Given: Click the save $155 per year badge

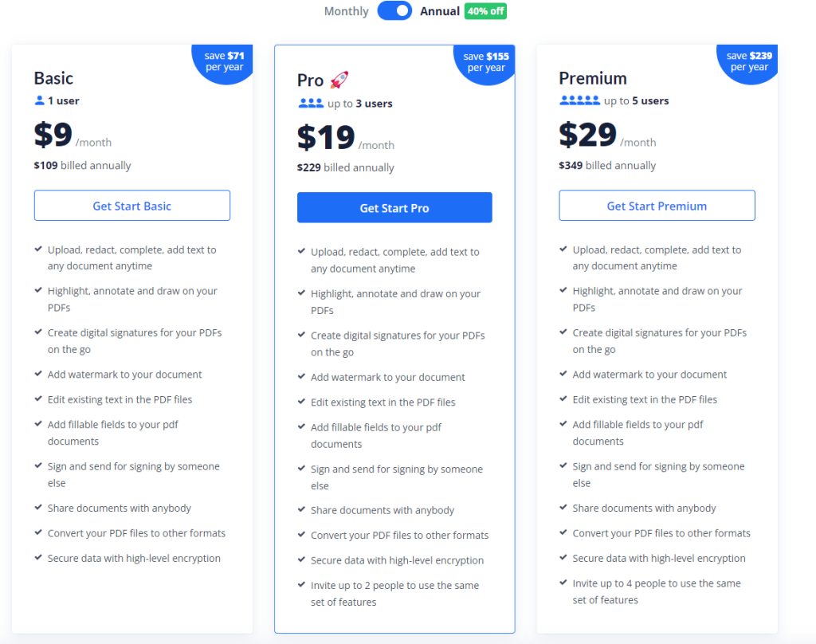Looking at the screenshot, I should 486,62.
